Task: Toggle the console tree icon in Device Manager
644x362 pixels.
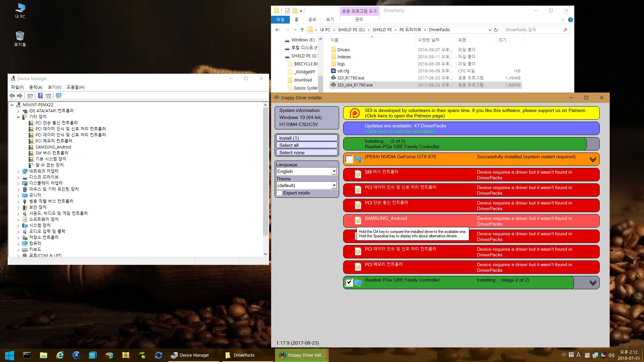Action: 30,96
